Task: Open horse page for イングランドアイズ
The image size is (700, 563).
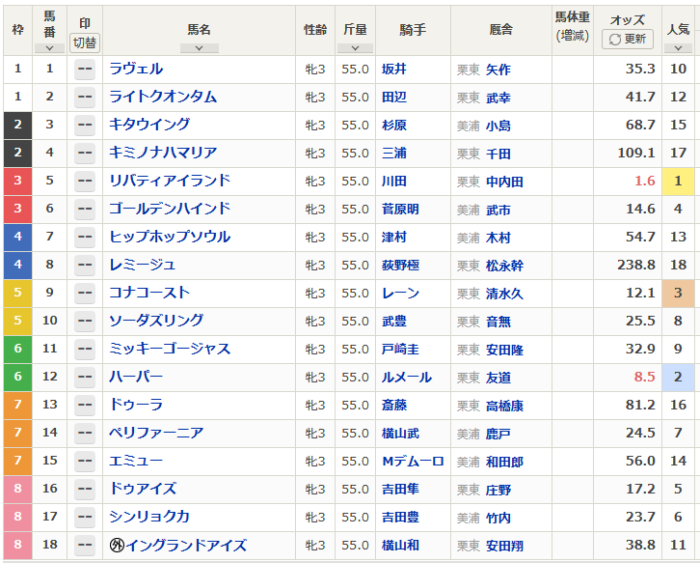Action: click(186, 545)
